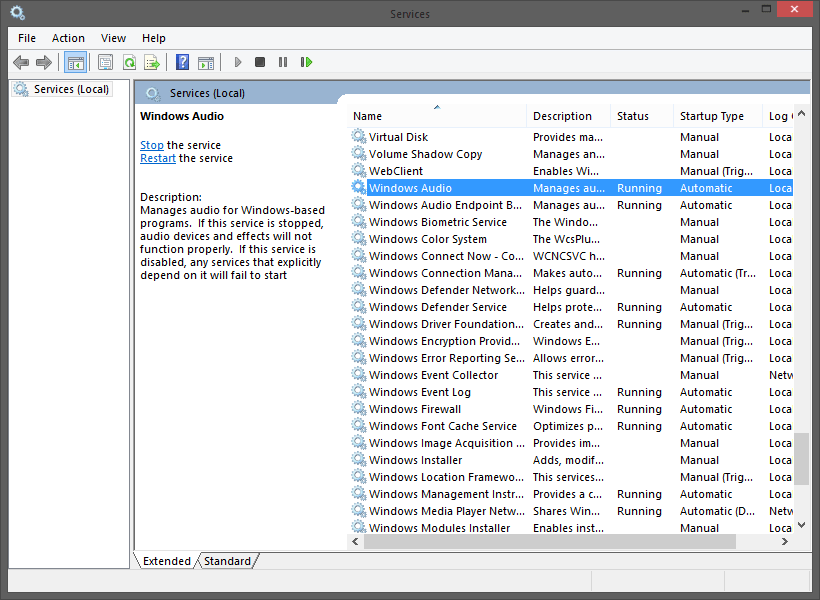The width and height of the screenshot is (820, 600).
Task: Open the Help toolbar icon
Action: coord(182,63)
